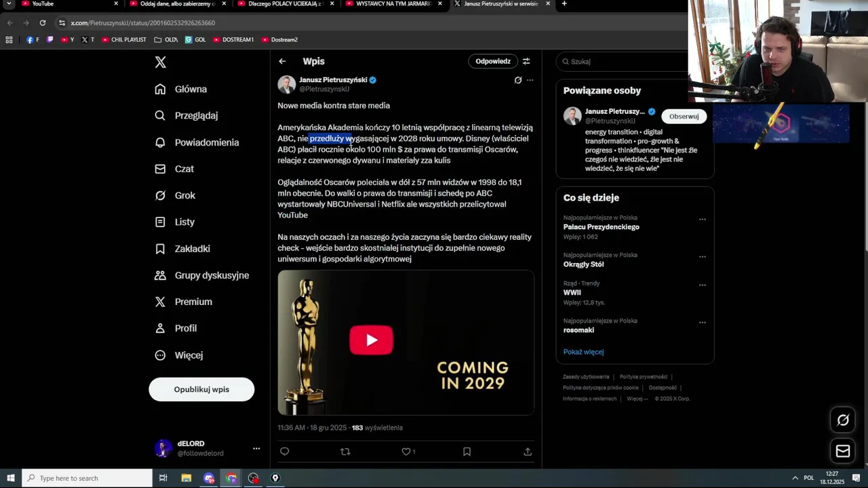Open the floating messages envelope button
Screen dimensions: 868x488
pyautogui.click(x=843, y=451)
